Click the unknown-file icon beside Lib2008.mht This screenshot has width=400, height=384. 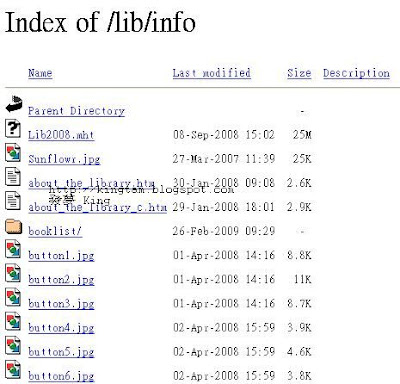pos(13,129)
